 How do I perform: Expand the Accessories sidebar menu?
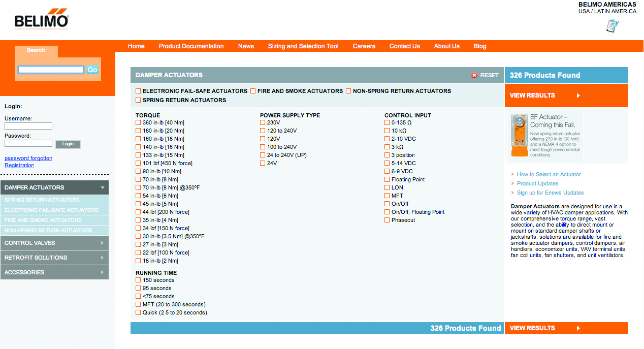(x=54, y=272)
